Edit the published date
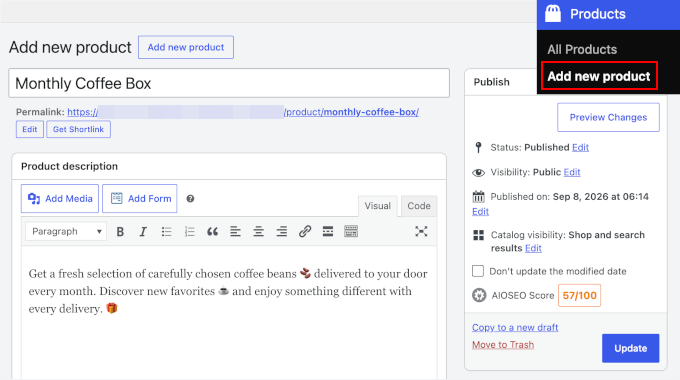The width and height of the screenshot is (680, 380). [481, 211]
